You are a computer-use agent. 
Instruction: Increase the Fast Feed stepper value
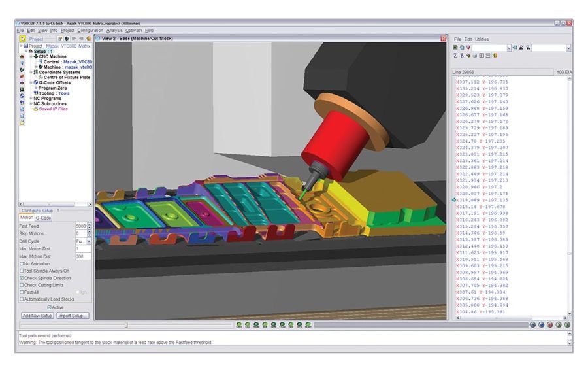click(90, 224)
